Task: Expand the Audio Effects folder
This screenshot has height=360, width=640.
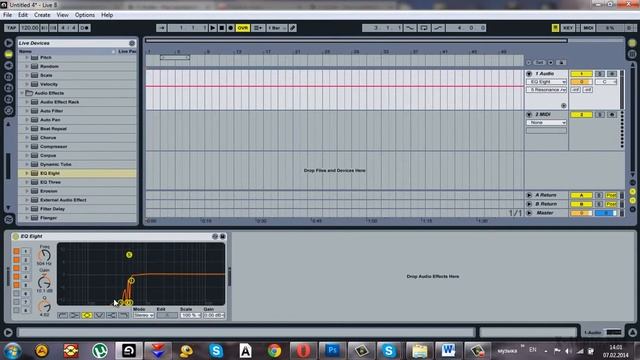Action: coord(22,93)
